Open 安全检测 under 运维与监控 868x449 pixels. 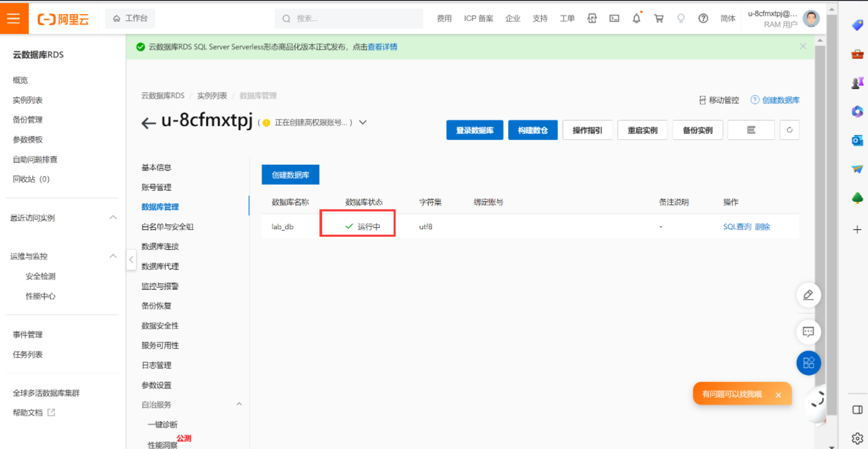click(x=40, y=276)
